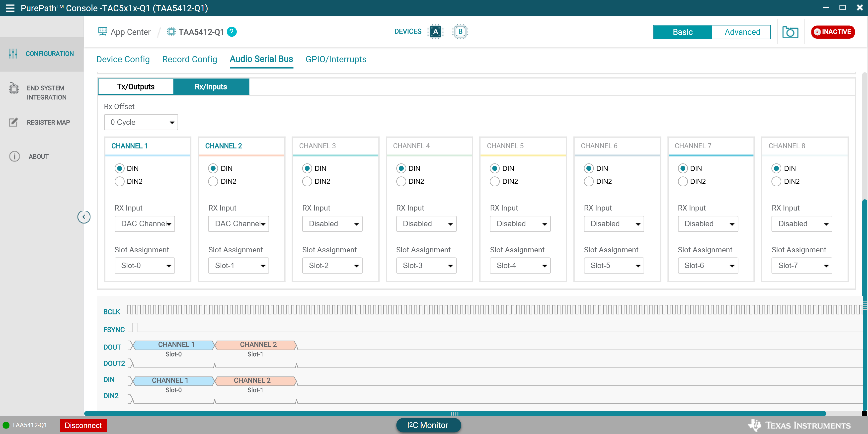Select DIN for Channel 6
Image resolution: width=868 pixels, height=434 pixels.
(589, 168)
